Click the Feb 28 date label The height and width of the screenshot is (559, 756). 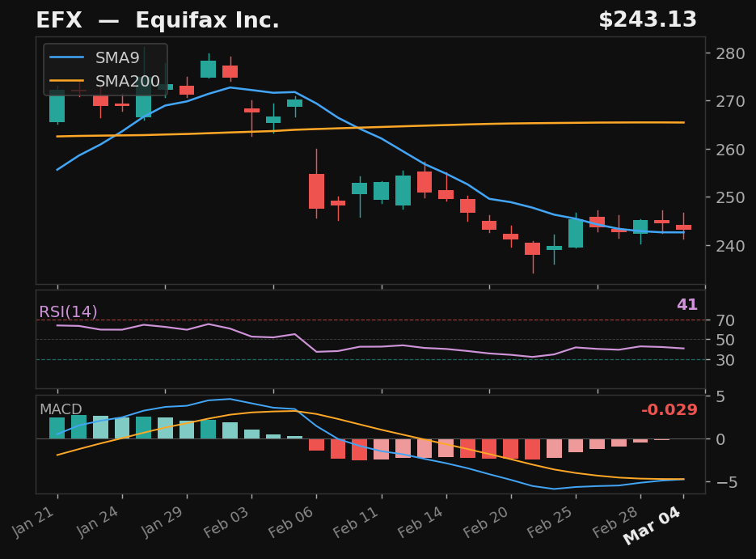tap(615, 522)
